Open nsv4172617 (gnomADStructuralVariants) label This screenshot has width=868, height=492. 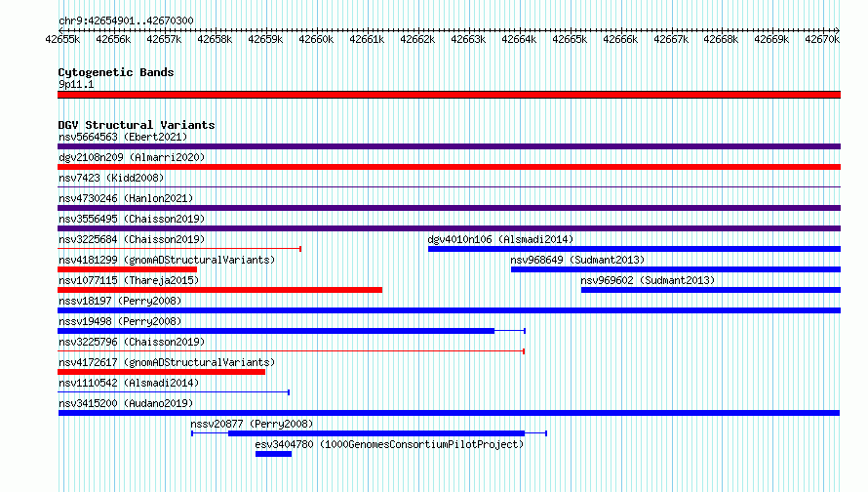167,362
